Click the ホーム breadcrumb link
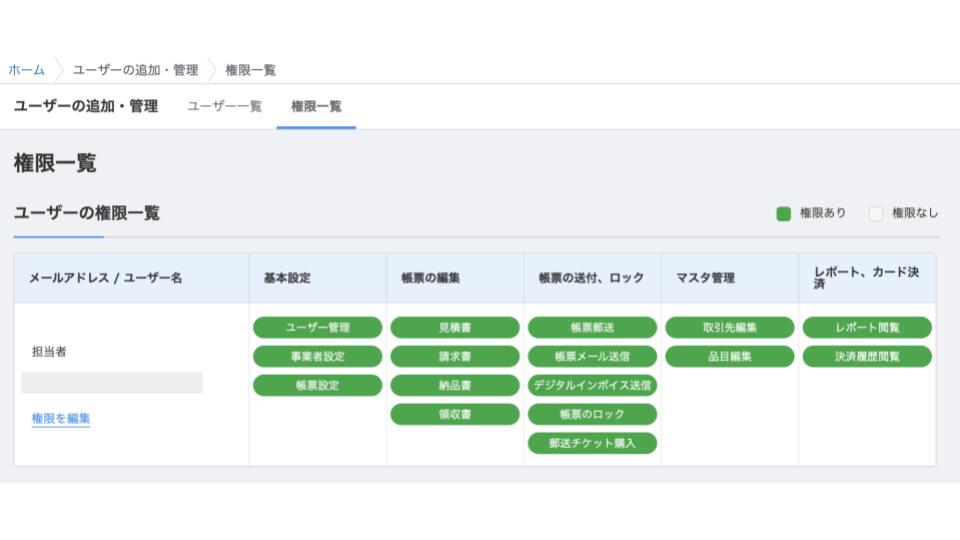The height and width of the screenshot is (540, 960). [26, 70]
